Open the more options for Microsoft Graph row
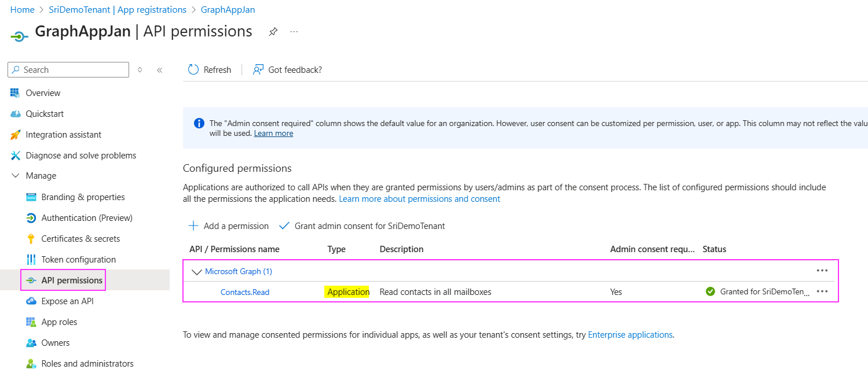Viewport: 868px width, 373px height. point(822,271)
